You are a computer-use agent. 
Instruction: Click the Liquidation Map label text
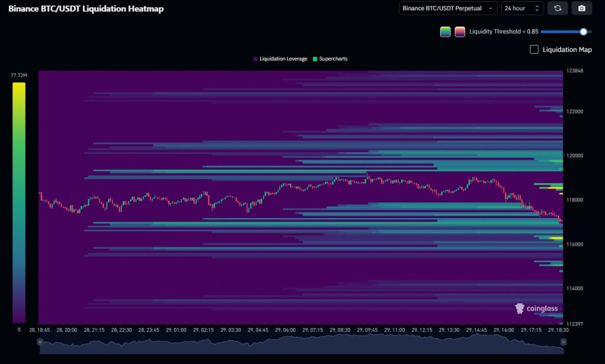566,50
